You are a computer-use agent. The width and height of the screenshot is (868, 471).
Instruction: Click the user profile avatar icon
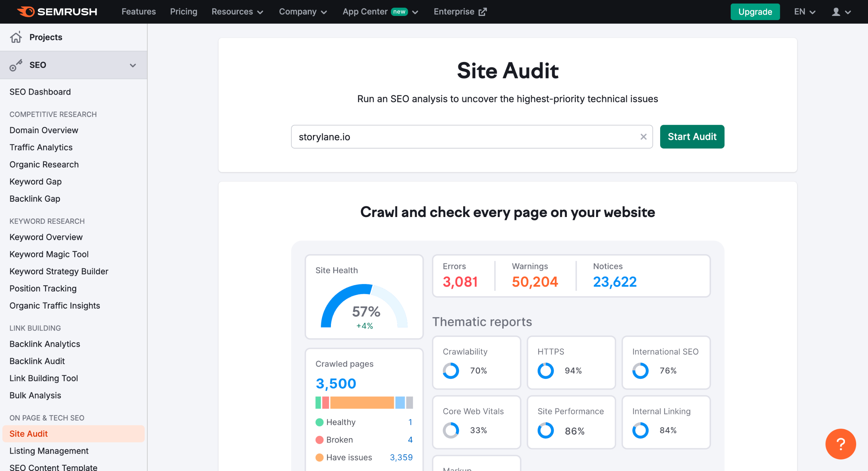coord(836,12)
